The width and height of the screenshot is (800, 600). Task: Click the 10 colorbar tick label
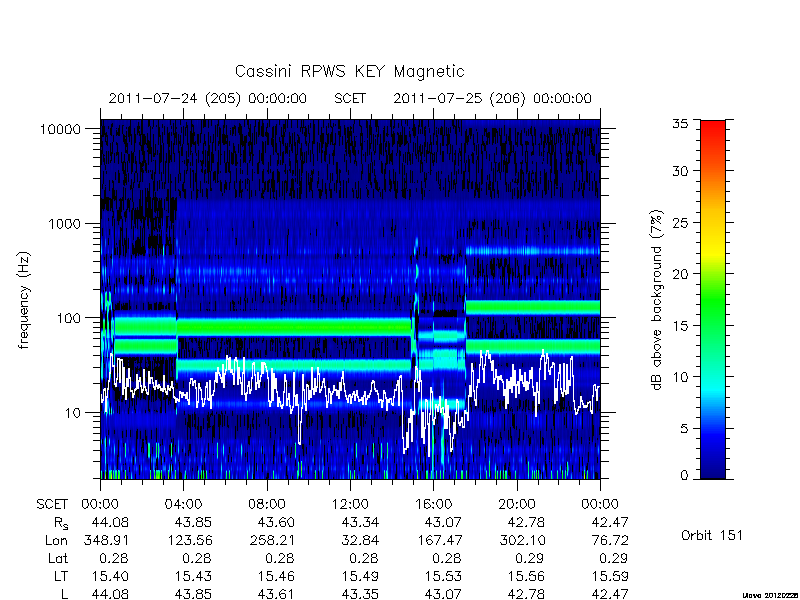(x=680, y=377)
